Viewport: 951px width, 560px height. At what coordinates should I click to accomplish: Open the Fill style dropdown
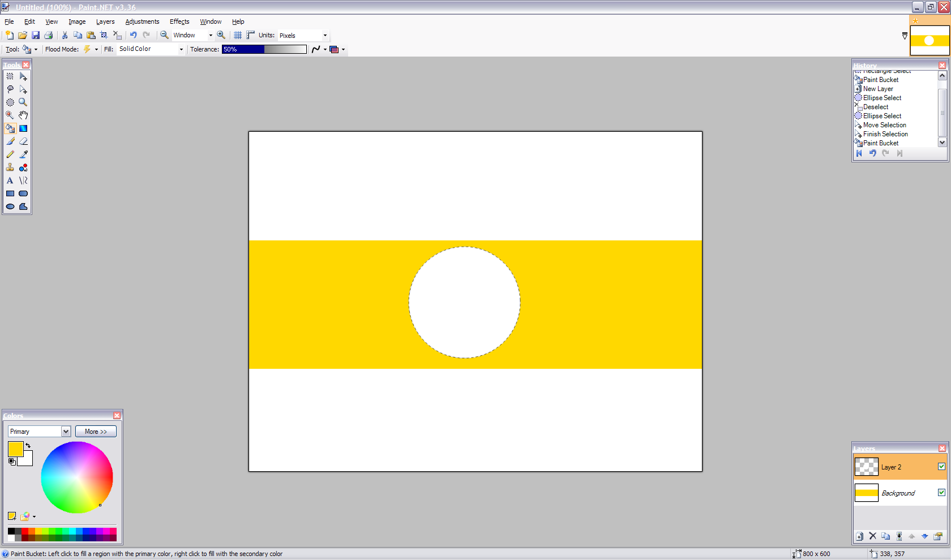click(x=181, y=49)
